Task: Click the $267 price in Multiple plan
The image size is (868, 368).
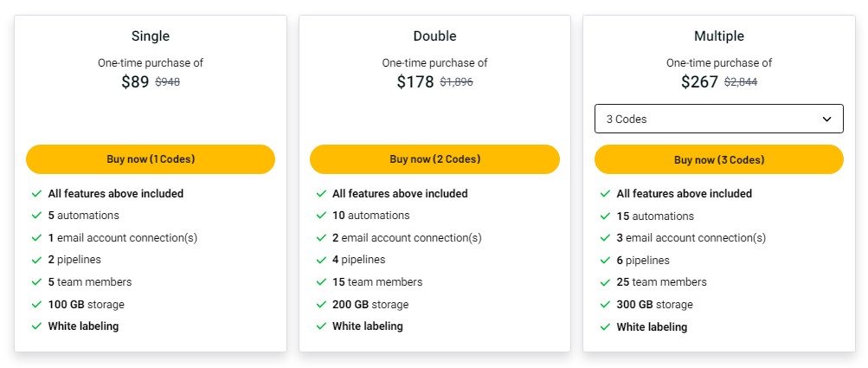Action: tap(699, 82)
